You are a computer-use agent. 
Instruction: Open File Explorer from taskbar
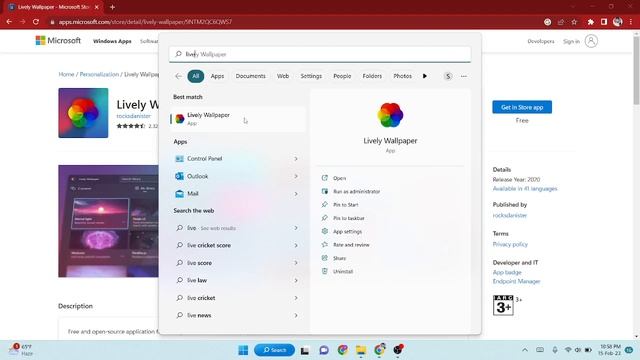pyautogui.click(x=361, y=350)
